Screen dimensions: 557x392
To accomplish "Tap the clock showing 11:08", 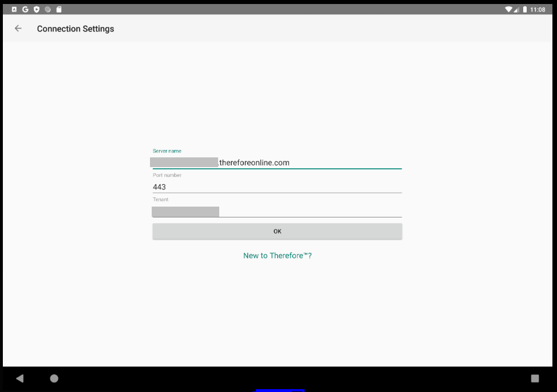I will point(539,9).
